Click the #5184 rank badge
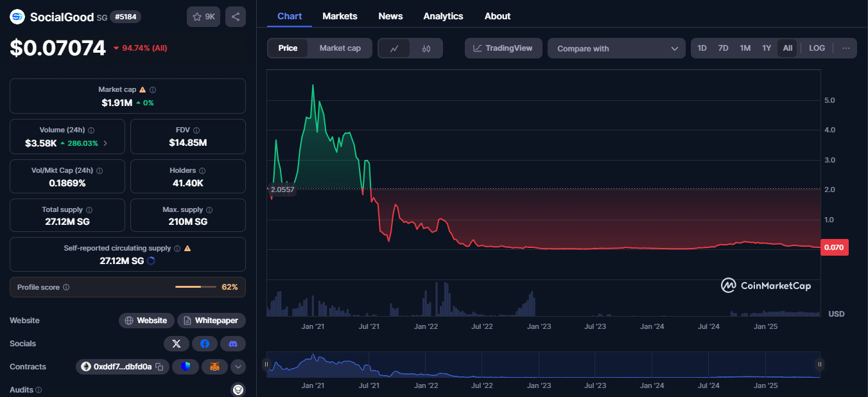The height and width of the screenshot is (397, 868). (126, 17)
